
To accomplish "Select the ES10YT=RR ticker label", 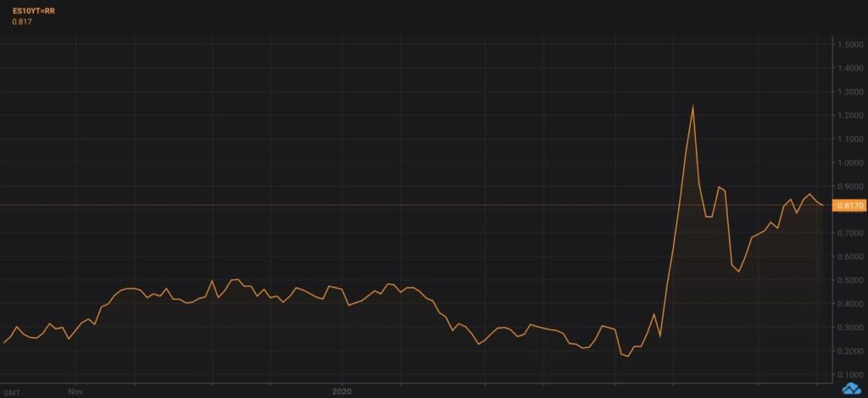I will [33, 10].
